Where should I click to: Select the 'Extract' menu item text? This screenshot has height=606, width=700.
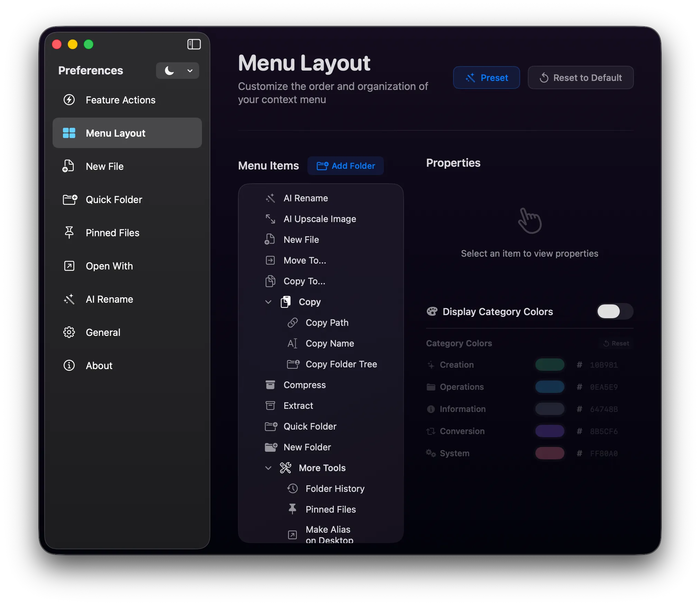click(x=298, y=406)
